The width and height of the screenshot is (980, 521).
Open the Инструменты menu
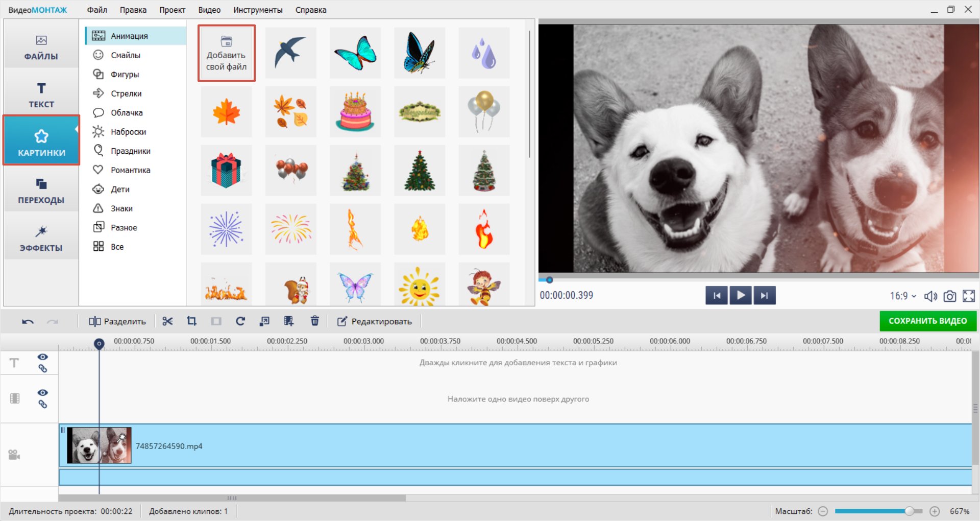tap(258, 10)
